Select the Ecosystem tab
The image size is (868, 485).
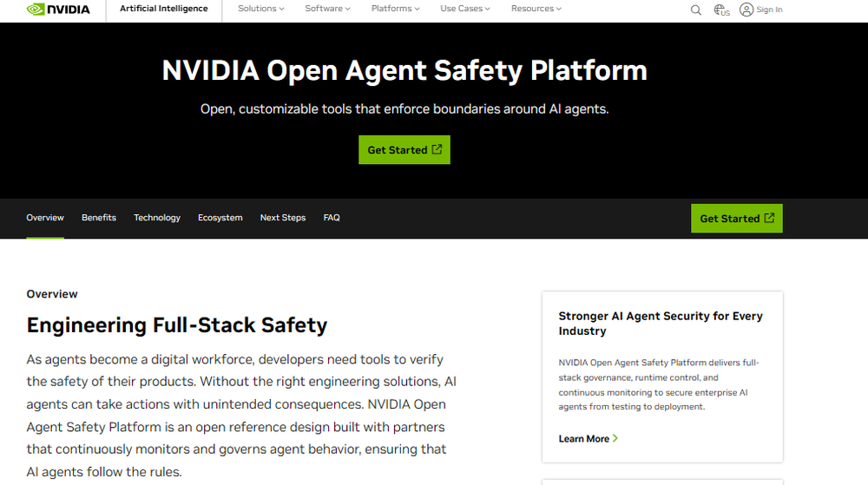(x=220, y=218)
